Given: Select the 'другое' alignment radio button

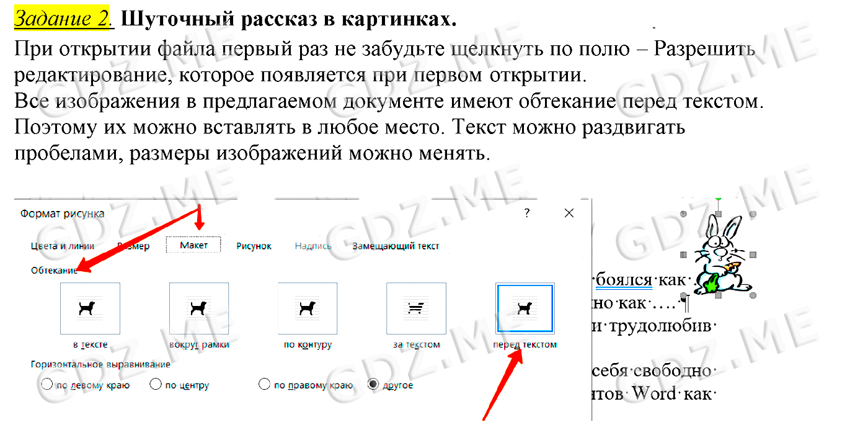Looking at the screenshot, I should click(374, 385).
